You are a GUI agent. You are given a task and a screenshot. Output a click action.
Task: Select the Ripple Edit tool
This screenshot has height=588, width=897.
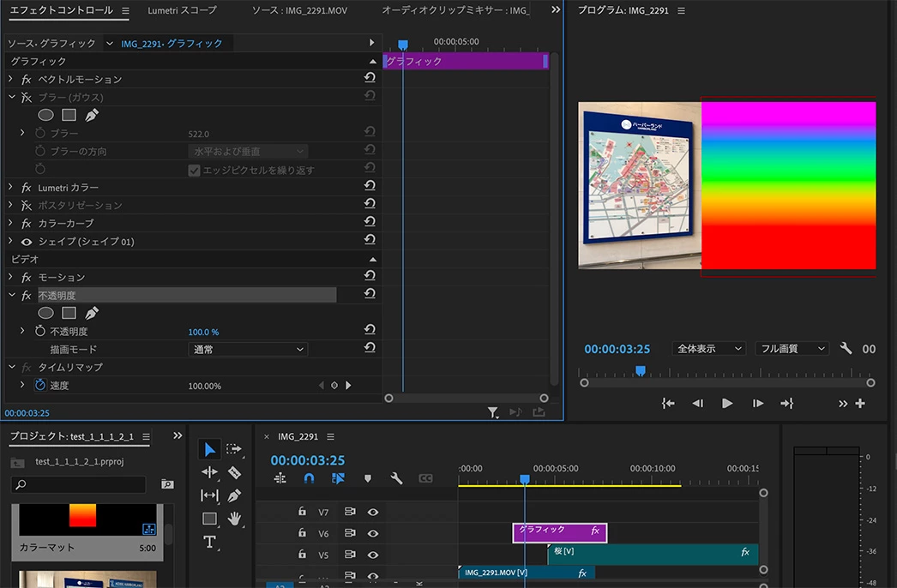click(x=209, y=472)
